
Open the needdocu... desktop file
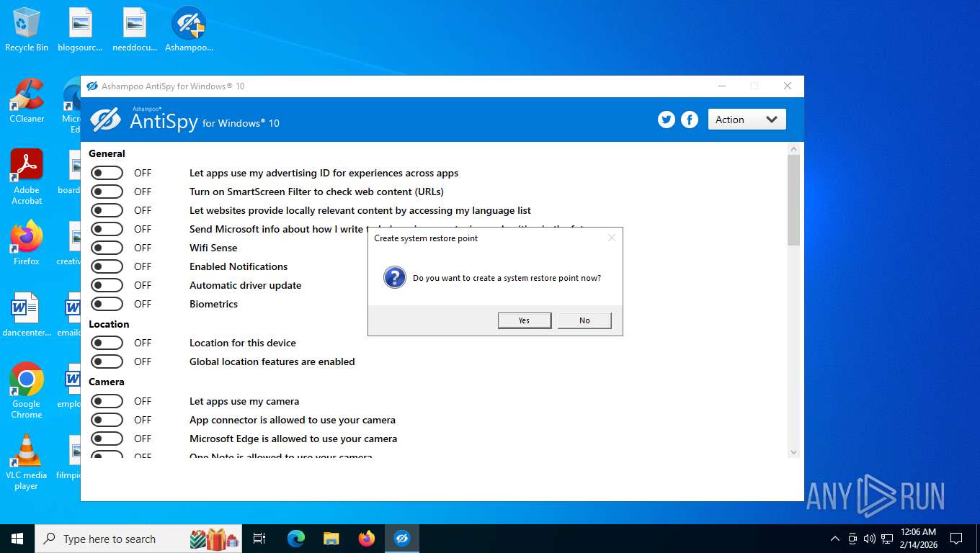coord(135,30)
